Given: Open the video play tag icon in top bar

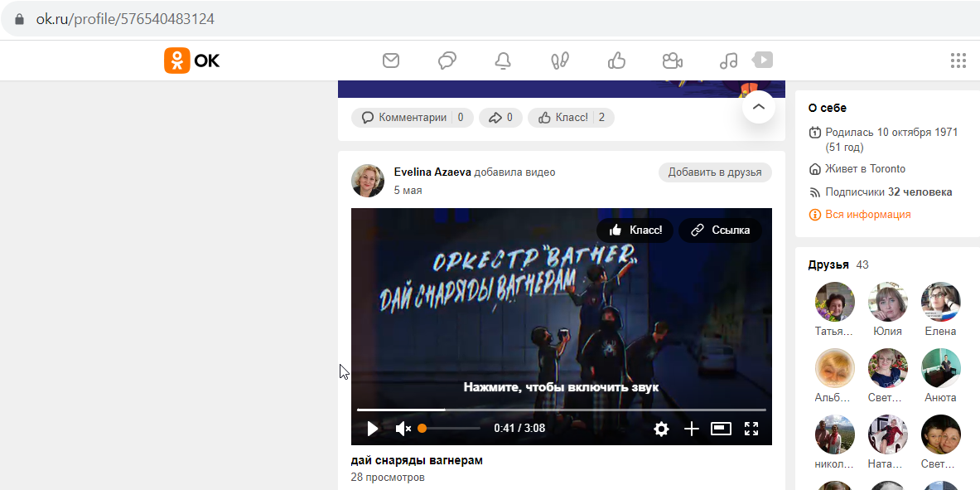Looking at the screenshot, I should [762, 60].
